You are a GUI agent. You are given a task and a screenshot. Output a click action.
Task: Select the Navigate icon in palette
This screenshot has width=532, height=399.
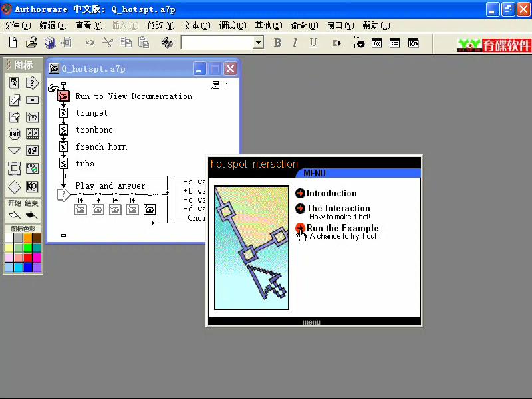14,150
